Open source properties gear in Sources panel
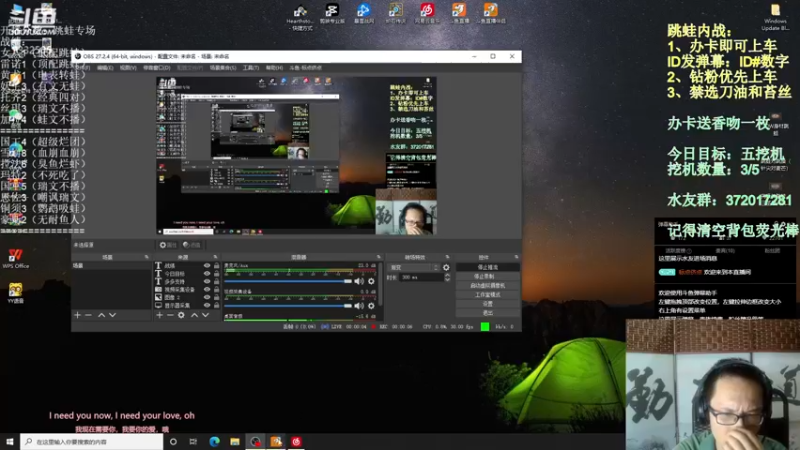800x450 pixels. tap(181, 315)
